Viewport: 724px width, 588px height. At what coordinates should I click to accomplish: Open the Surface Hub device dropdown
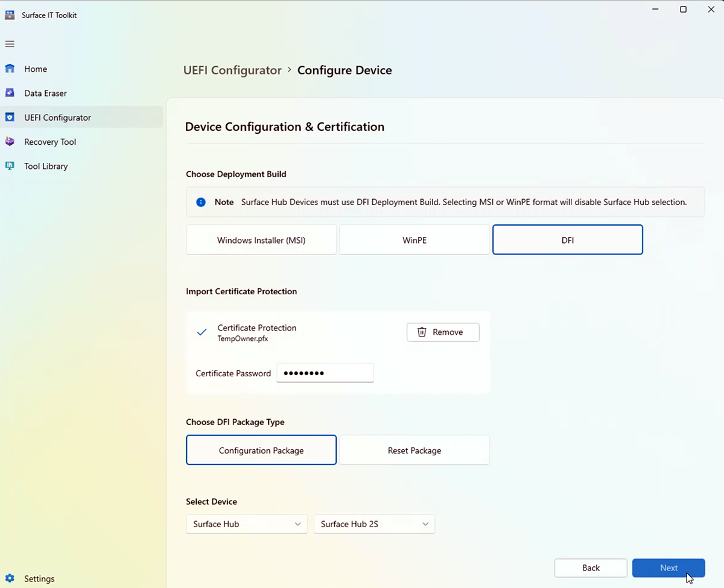click(246, 523)
